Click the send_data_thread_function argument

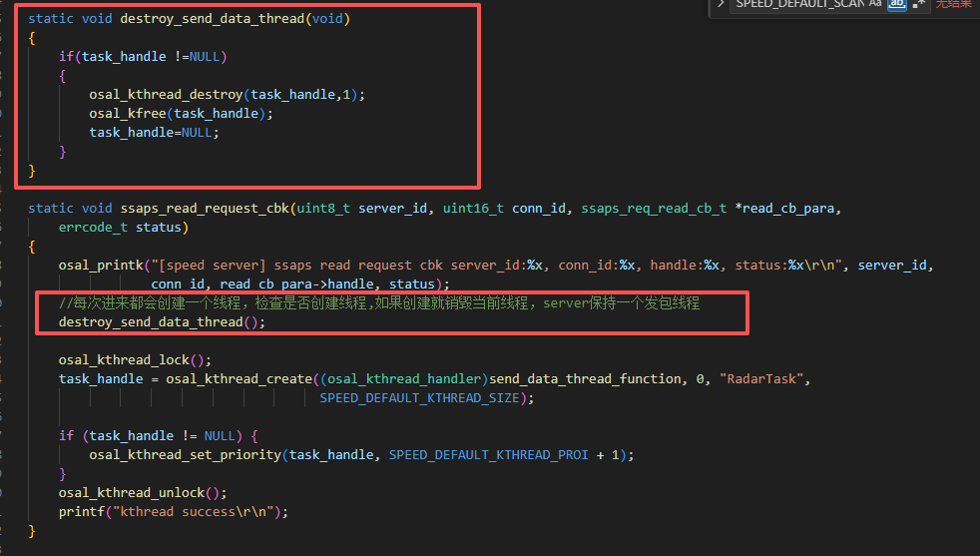tap(586, 378)
